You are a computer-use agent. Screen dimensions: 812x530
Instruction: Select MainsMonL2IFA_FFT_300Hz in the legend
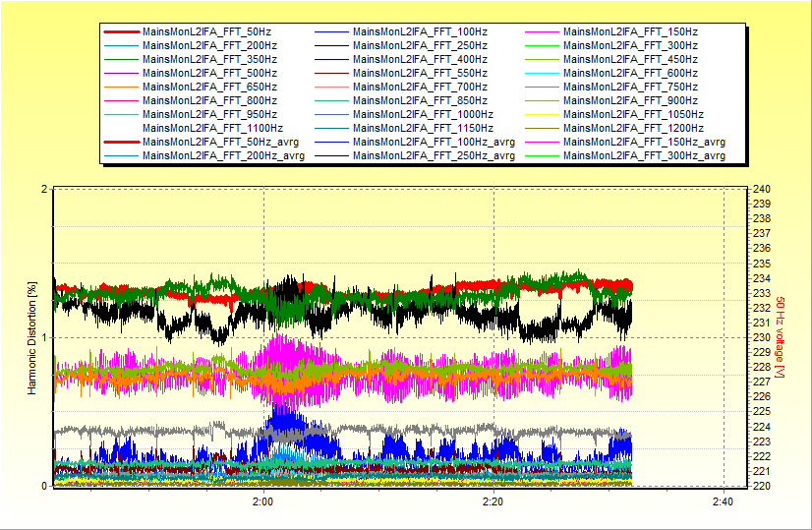630,45
